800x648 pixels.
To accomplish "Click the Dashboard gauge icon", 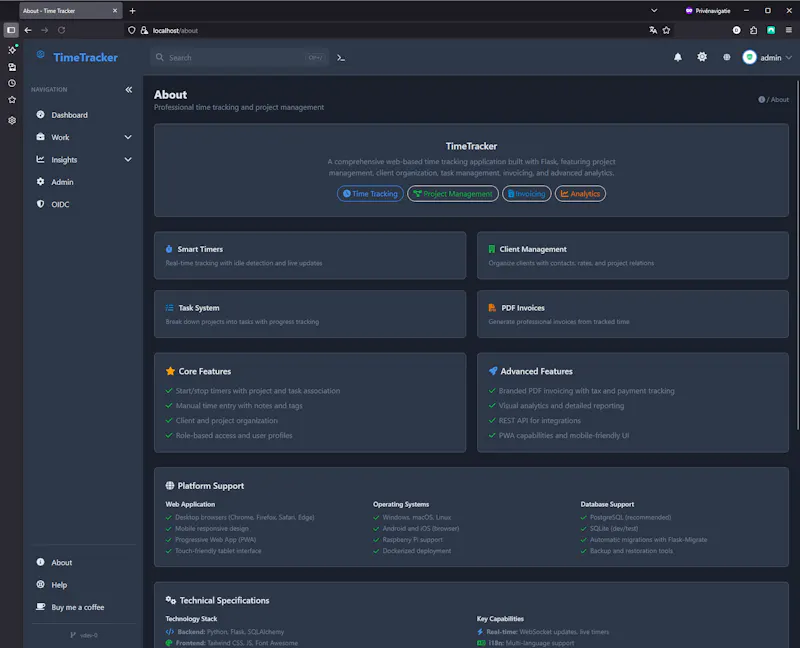I will tap(40, 114).
